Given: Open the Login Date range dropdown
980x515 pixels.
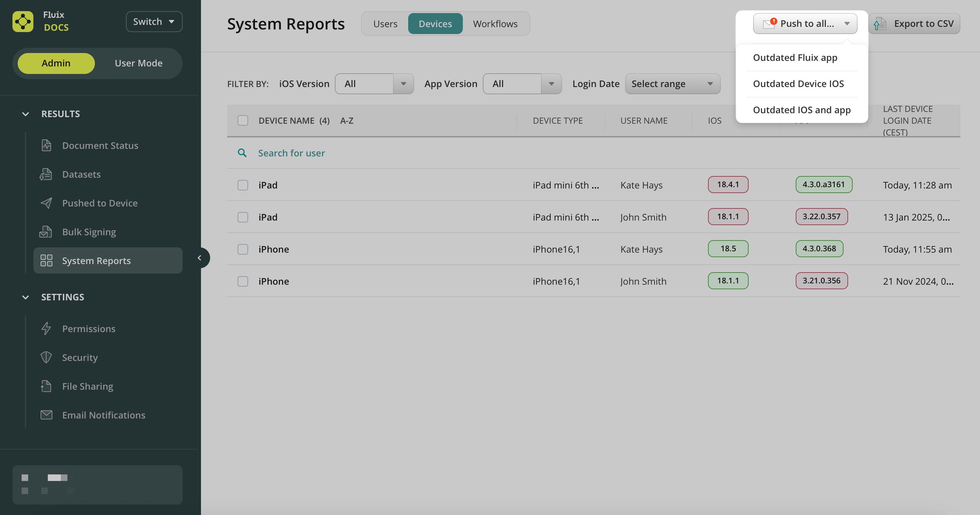Looking at the screenshot, I should [x=672, y=84].
